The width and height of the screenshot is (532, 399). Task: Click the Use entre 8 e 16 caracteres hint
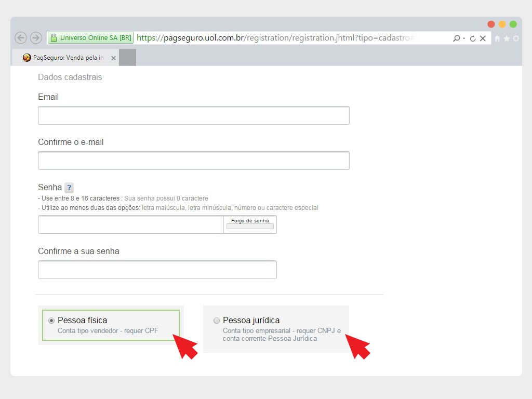tap(123, 198)
